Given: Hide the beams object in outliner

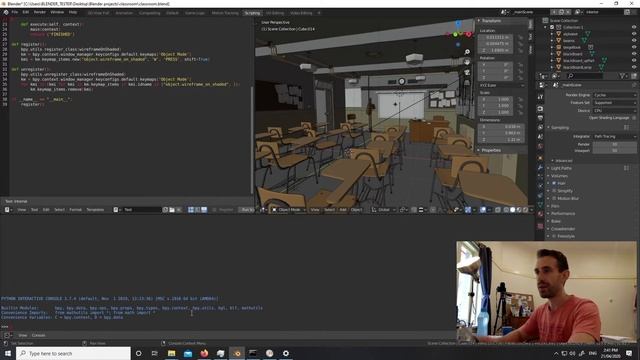Looking at the screenshot, I should tap(634, 41).
